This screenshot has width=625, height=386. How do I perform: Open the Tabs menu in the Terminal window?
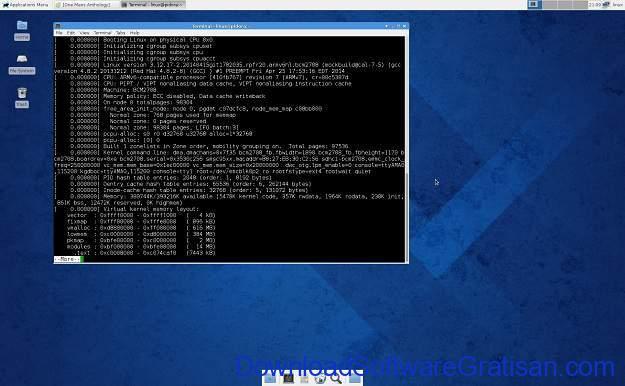tap(120, 33)
